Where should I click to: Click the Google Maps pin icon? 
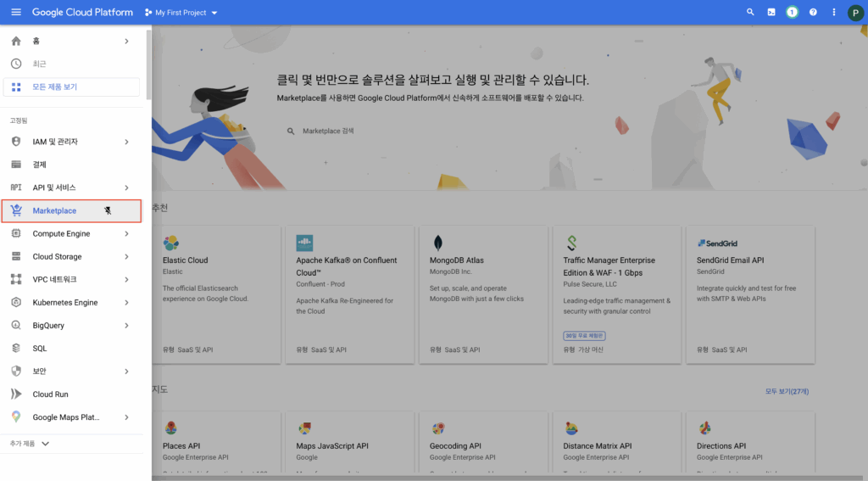pos(16,417)
